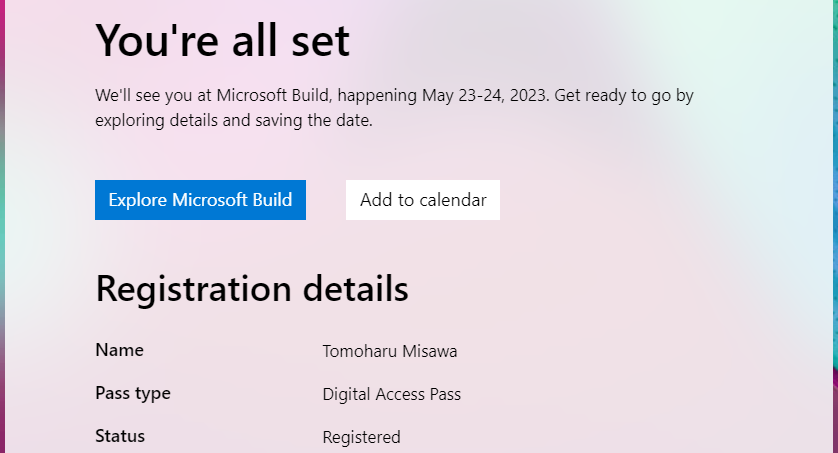
Task: Click the Pass type label
Action: click(x=133, y=393)
